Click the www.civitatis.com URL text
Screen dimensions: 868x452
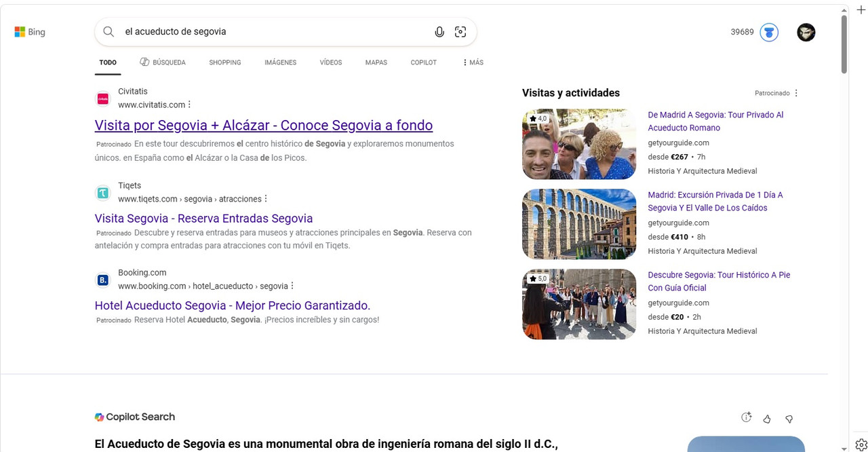click(x=151, y=105)
